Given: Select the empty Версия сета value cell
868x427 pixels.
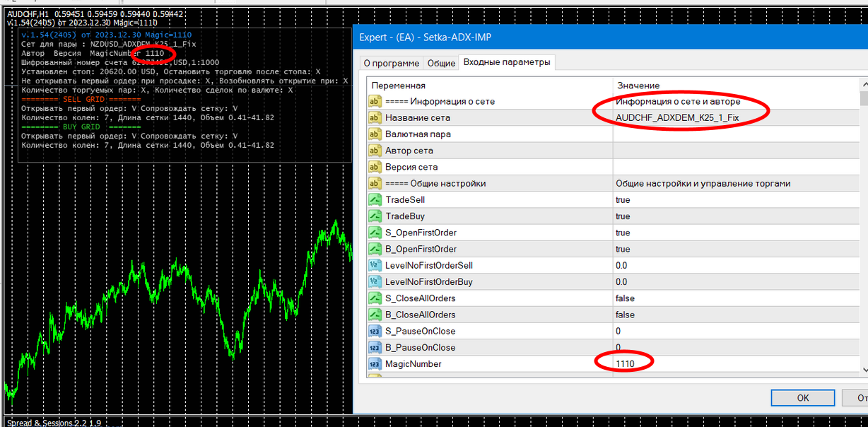Looking at the screenshot, I should click(x=736, y=167).
